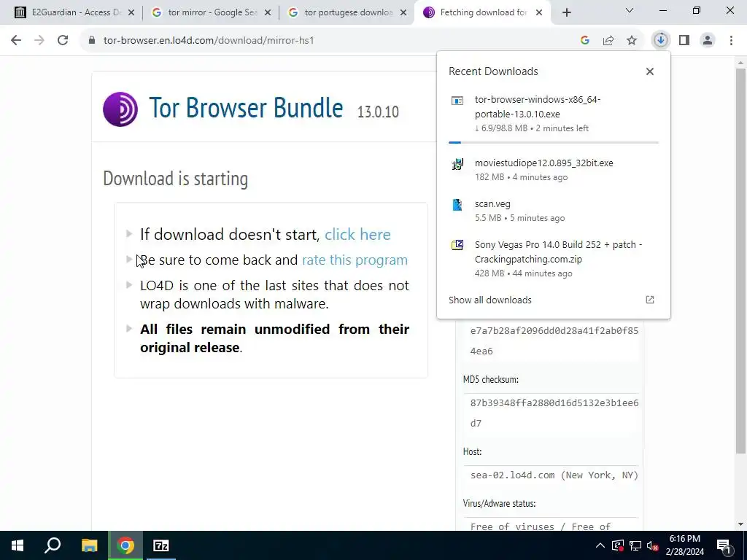Click the muted volume tray icon

(653, 545)
